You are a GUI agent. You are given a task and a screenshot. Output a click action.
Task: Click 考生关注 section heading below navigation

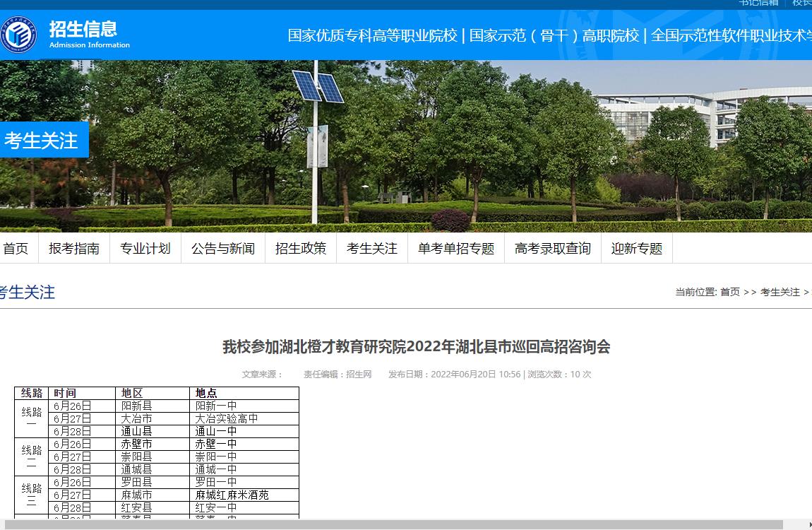[x=27, y=292]
